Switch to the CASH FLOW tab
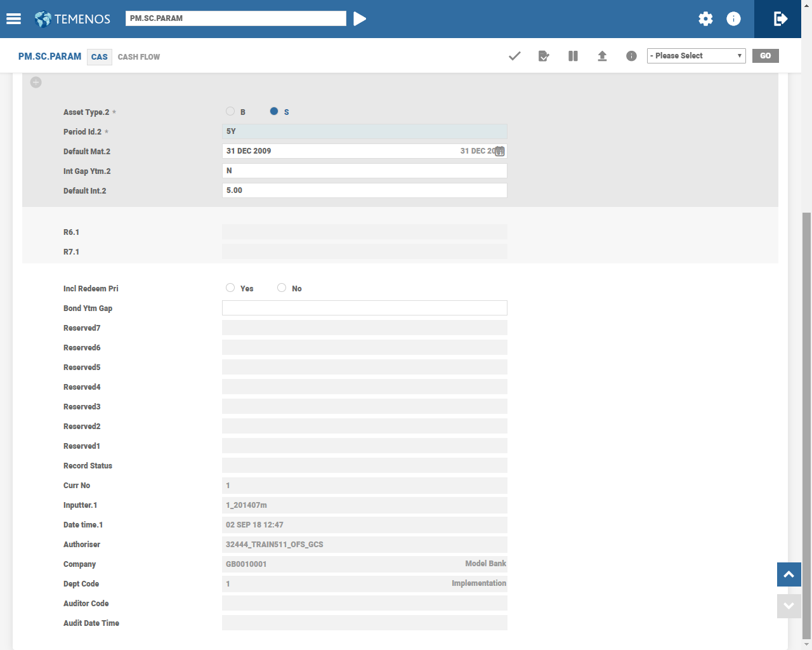Image resolution: width=812 pixels, height=650 pixels. point(139,57)
